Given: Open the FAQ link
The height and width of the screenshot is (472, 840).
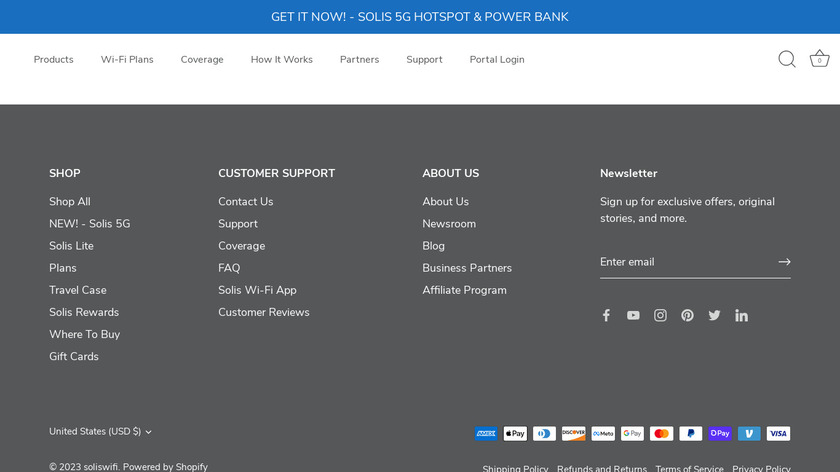Looking at the screenshot, I should point(229,268).
